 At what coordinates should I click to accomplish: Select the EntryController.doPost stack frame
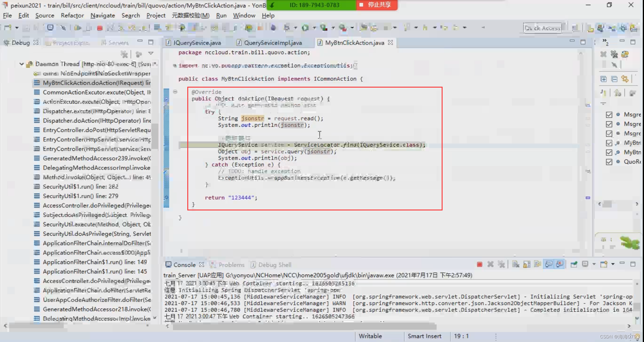point(96,130)
